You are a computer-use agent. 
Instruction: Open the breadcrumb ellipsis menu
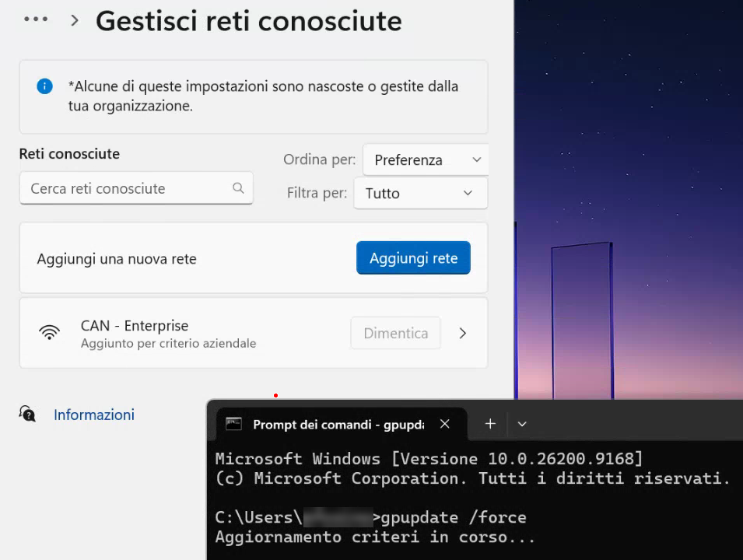click(x=36, y=19)
